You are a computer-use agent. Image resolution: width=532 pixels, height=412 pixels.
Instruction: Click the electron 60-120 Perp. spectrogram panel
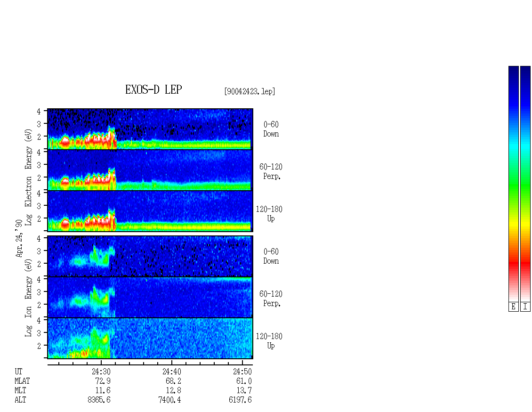[x=150, y=170]
